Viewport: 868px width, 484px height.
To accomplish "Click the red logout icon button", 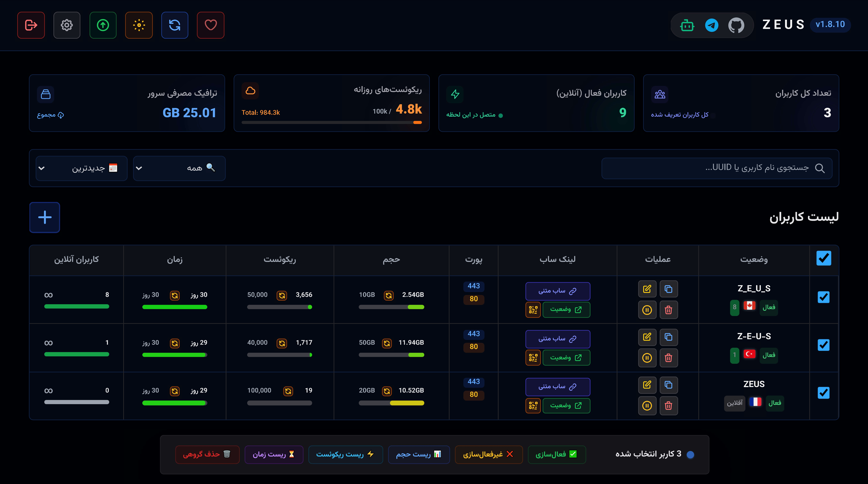I will [31, 25].
